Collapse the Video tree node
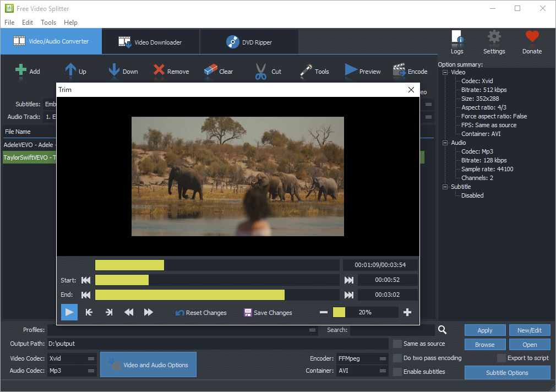 click(x=445, y=72)
